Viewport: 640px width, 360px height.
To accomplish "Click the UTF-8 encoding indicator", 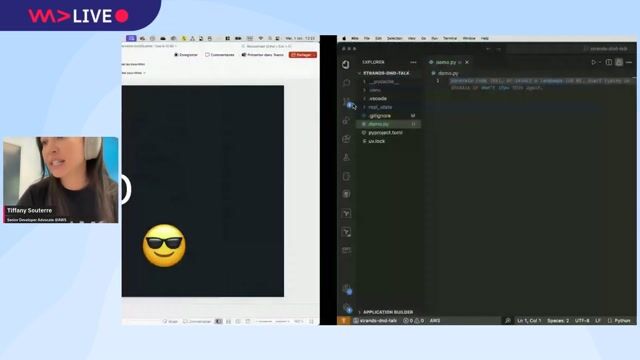I will (582, 321).
